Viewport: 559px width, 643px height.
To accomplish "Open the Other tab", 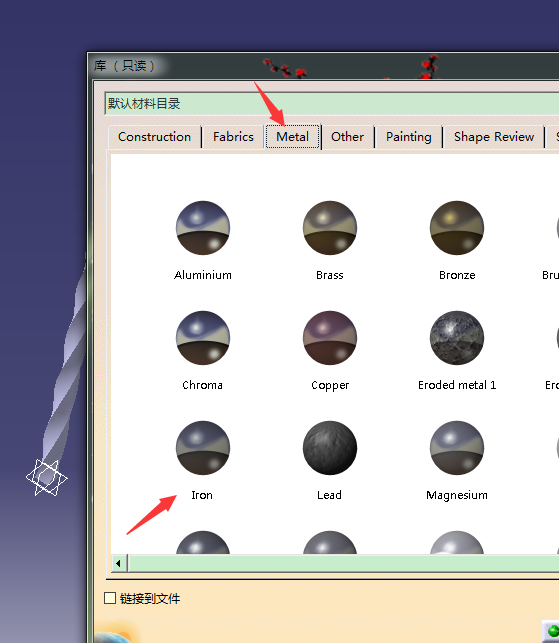I will tap(347, 137).
